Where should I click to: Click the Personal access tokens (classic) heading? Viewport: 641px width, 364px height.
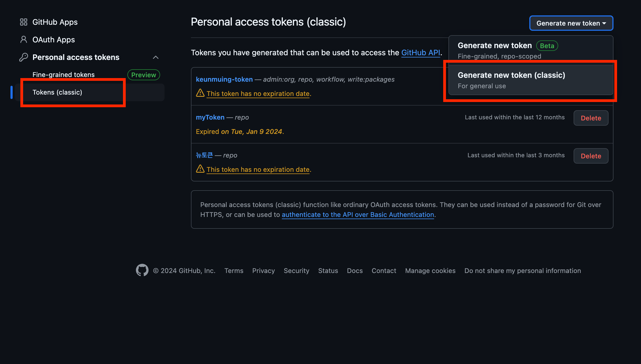click(x=269, y=22)
